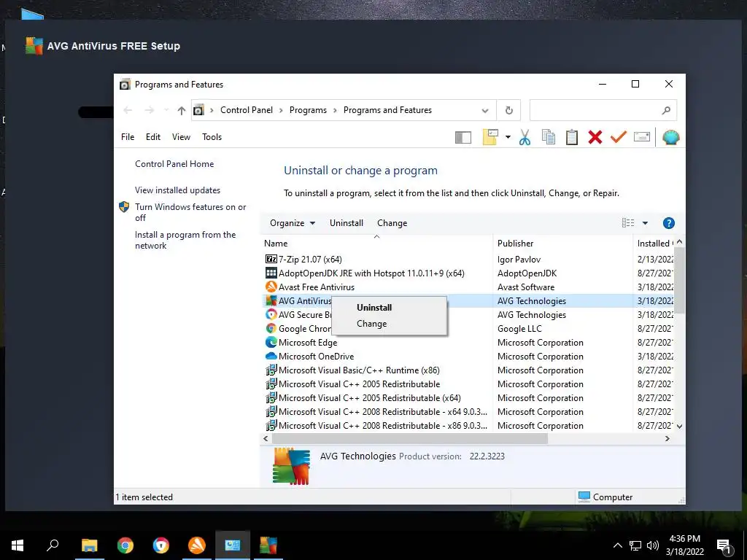Select the Microsoft Edge entry
Viewport: 747px width, 560px height.
click(308, 343)
